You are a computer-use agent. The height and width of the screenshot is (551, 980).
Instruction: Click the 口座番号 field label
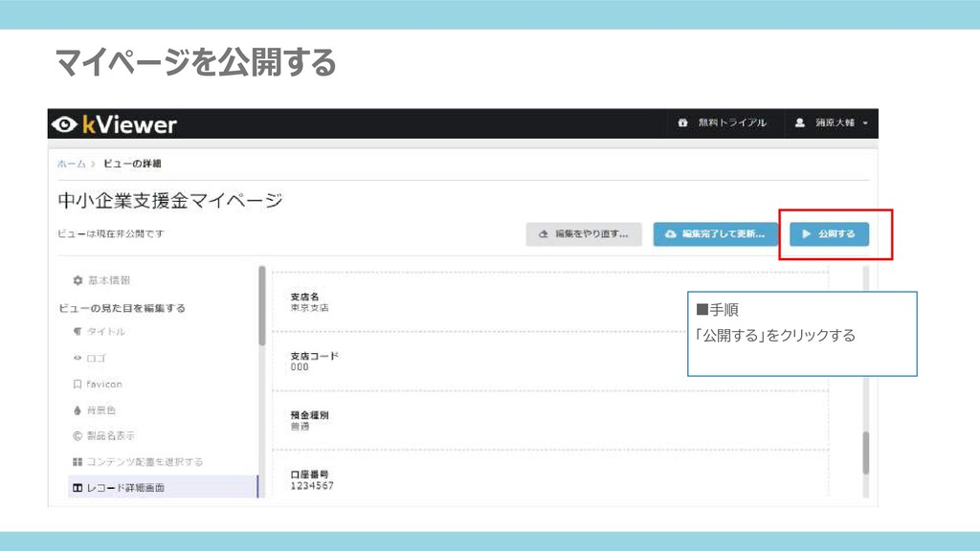309,474
